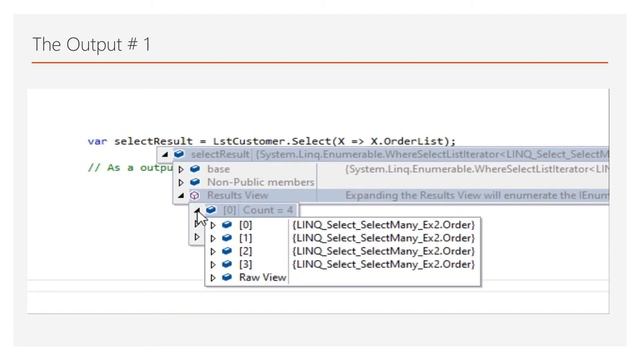Click the [1] index label

click(x=245, y=238)
